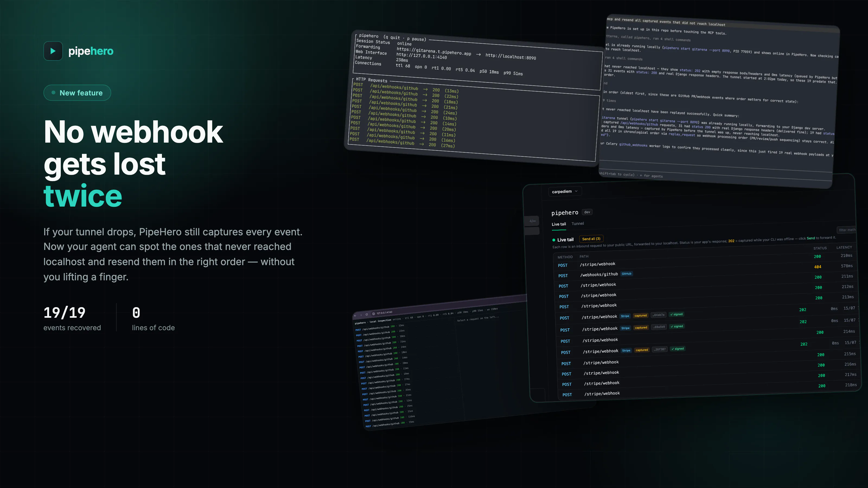This screenshot has height=488, width=868.
Task: Click the 0 lines of code stat
Action: coord(153,318)
